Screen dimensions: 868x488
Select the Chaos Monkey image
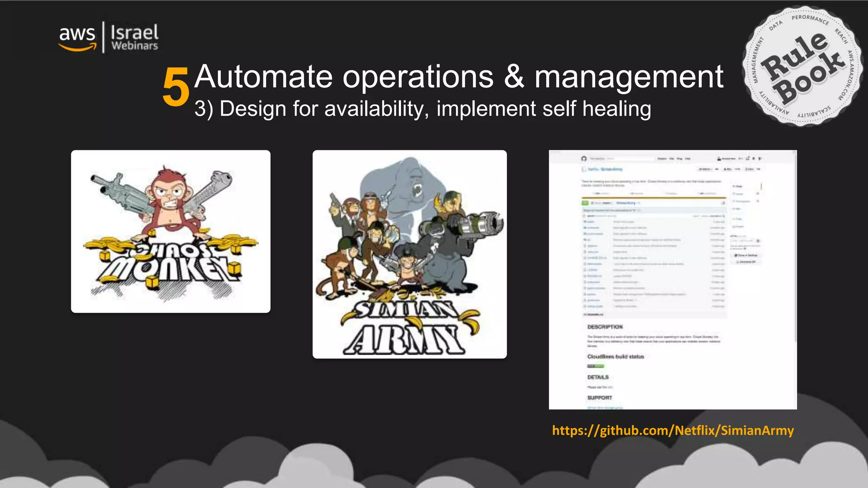(x=171, y=231)
